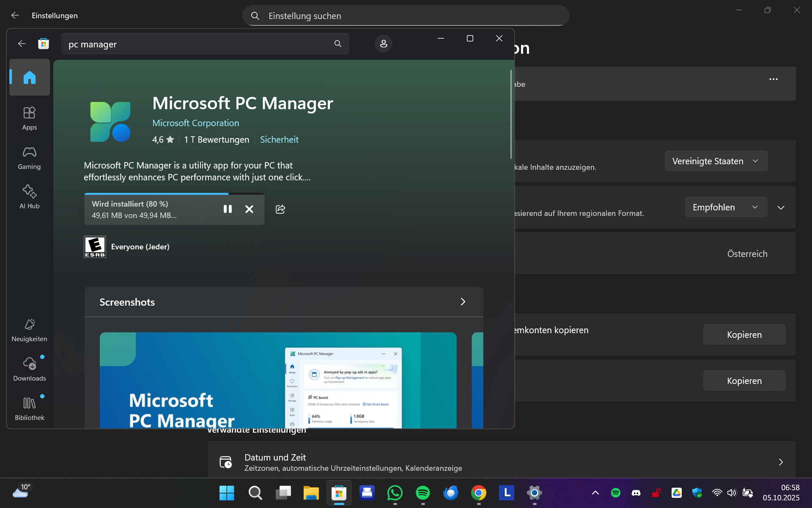Select the Home tab in Store sidebar
Screen dimensions: 812x508
pyautogui.click(x=29, y=77)
